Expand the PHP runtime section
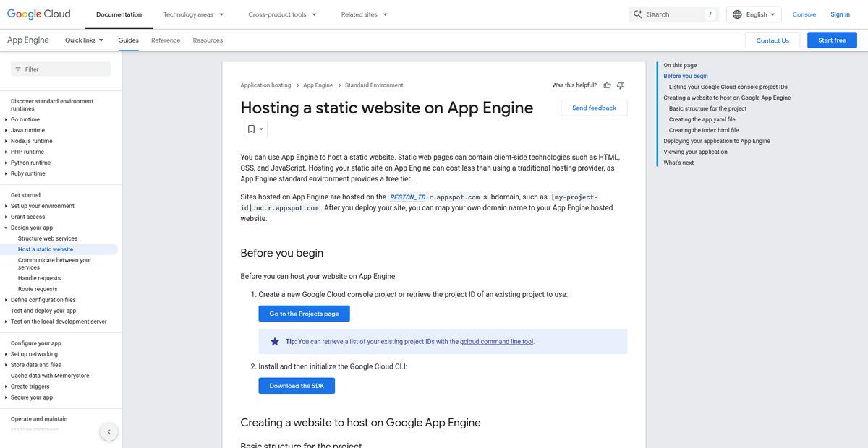This screenshot has width=868, height=448. coord(7,152)
